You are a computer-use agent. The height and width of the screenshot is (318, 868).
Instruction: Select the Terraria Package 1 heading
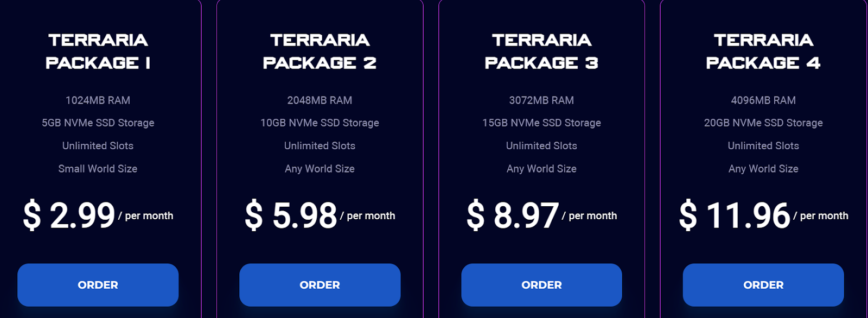pos(98,52)
